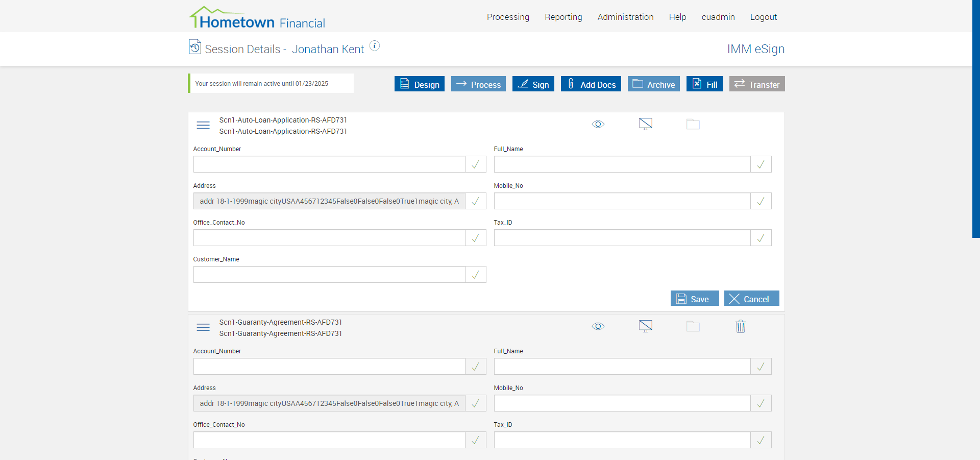Click the session history icon beside Session Details
Image resolution: width=980 pixels, height=460 pixels.
click(195, 47)
